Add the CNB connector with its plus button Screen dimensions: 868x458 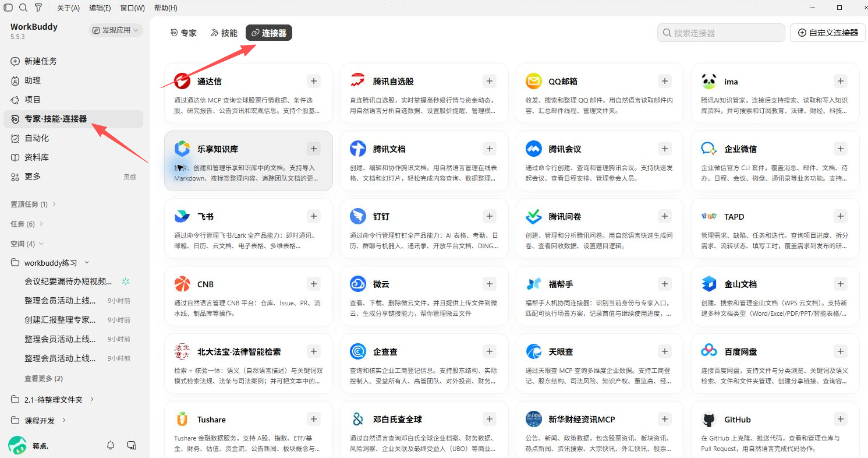point(314,284)
